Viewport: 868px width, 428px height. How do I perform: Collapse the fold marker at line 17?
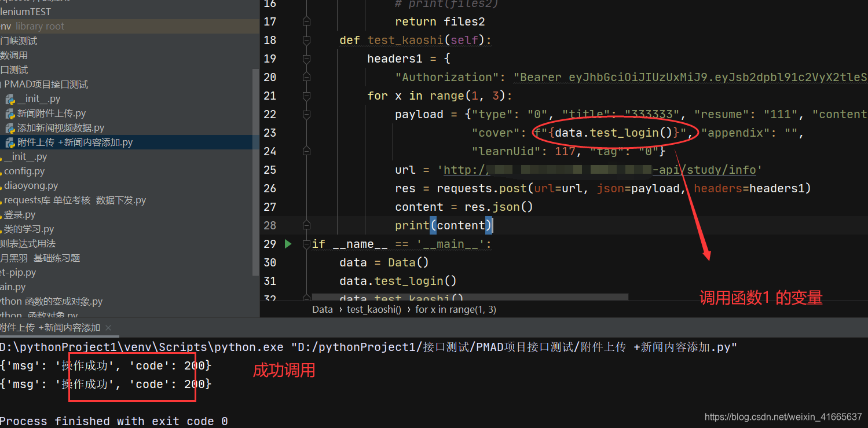306,21
